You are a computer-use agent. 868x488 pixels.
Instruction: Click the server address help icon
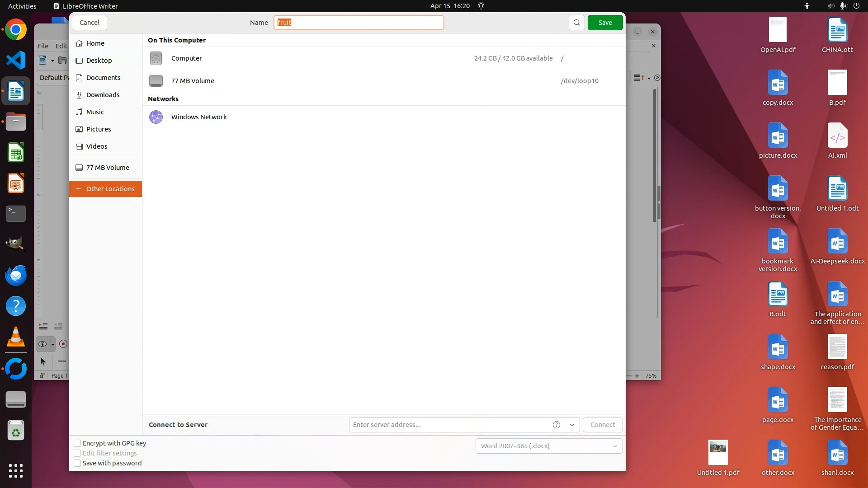pyautogui.click(x=556, y=425)
